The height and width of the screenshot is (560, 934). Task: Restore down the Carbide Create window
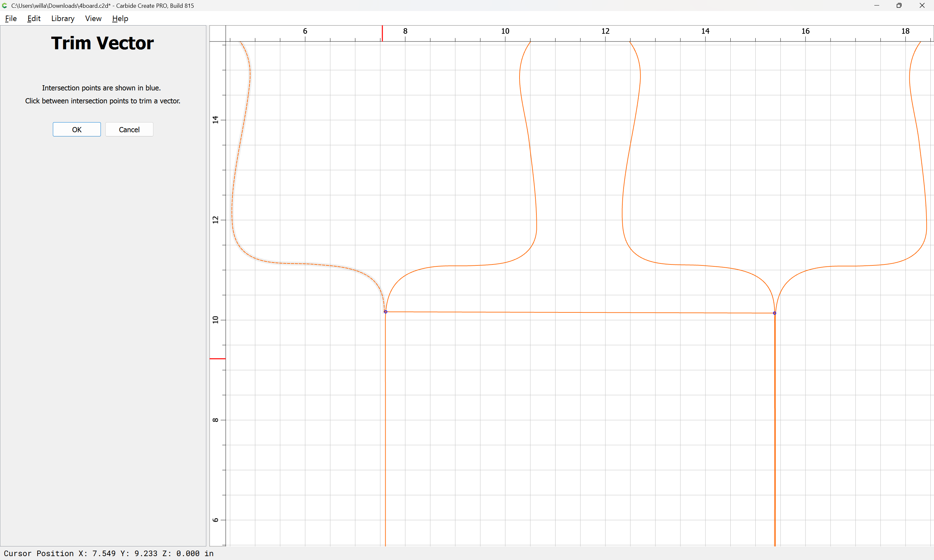(x=899, y=5)
